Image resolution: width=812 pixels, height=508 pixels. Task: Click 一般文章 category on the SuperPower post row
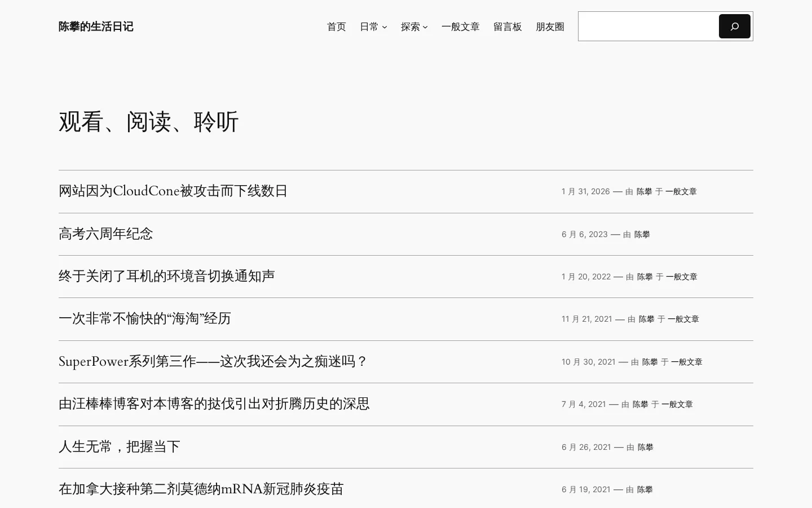[x=687, y=362]
